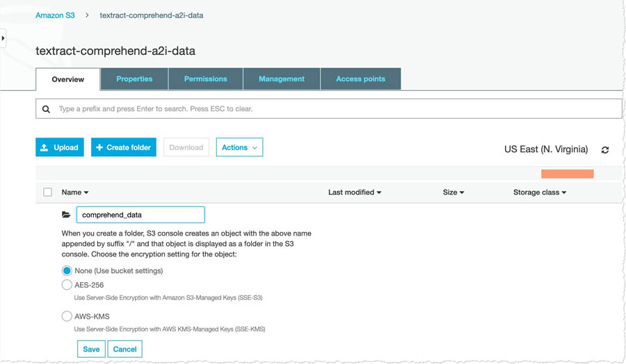This screenshot has width=626, height=364.
Task: Follow the Amazon S3 breadcrumb link
Action: coord(55,15)
